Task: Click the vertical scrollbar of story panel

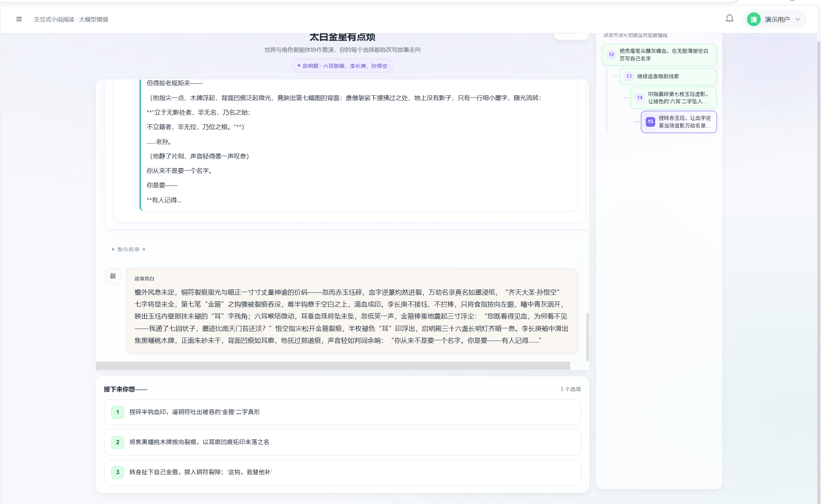Action: (x=587, y=337)
